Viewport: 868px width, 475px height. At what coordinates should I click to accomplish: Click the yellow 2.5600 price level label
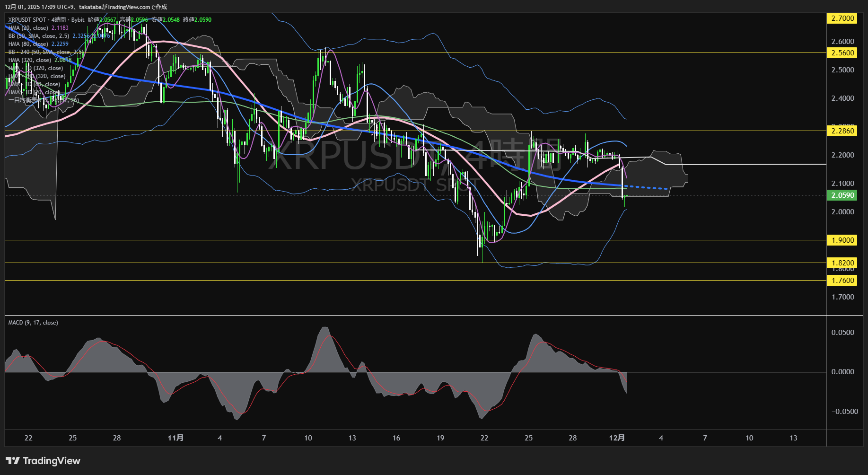[842, 53]
